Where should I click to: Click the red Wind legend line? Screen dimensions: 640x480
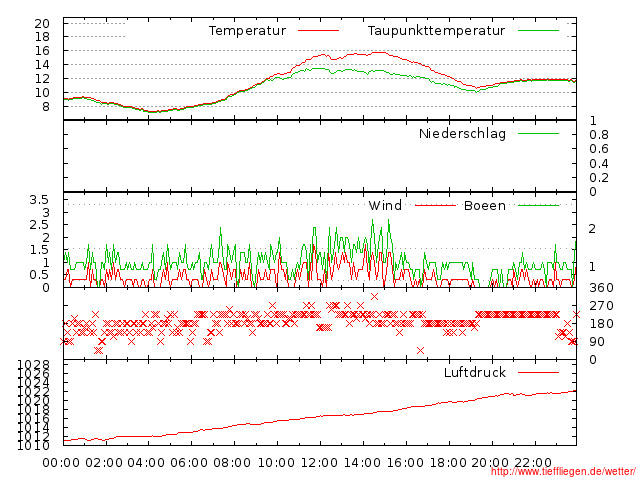pos(435,205)
